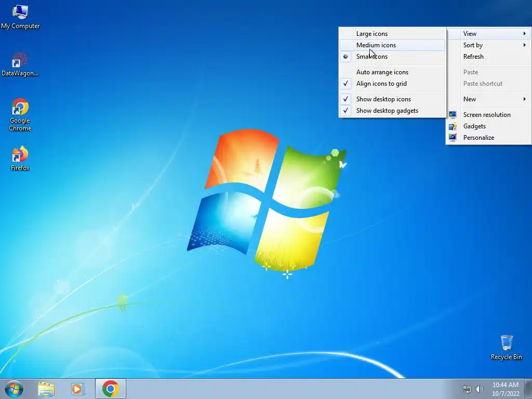Click the Show desktop strip
Image resolution: width=532 pixels, height=399 pixels.
pyautogui.click(x=528, y=389)
